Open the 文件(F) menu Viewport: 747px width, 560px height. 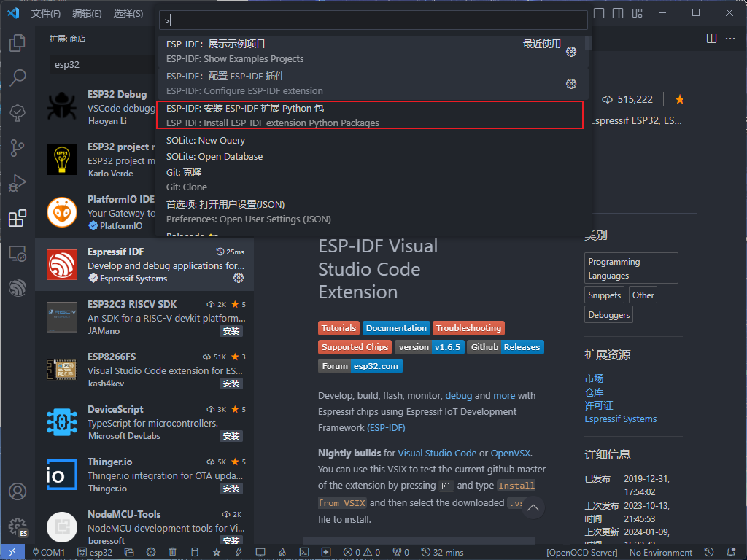click(46, 13)
